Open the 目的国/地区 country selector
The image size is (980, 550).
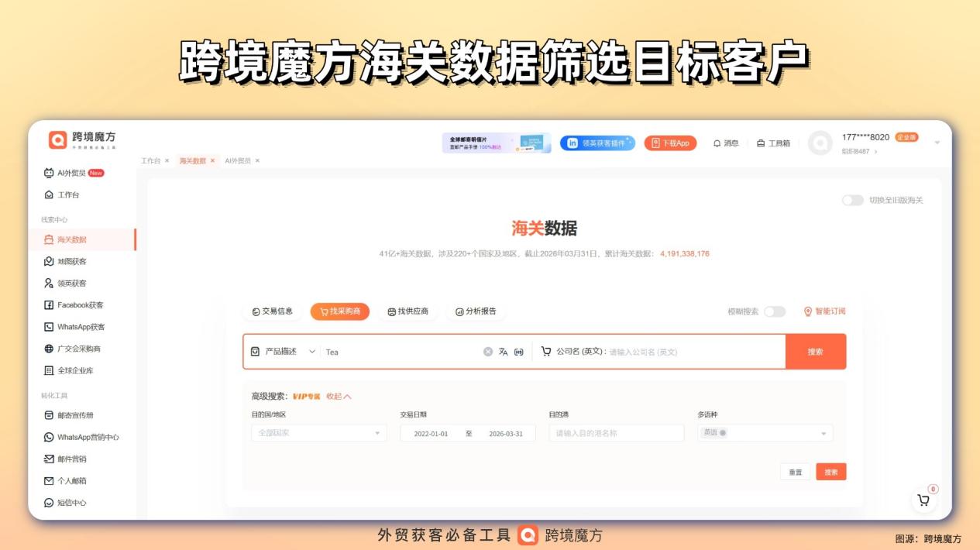(x=318, y=433)
